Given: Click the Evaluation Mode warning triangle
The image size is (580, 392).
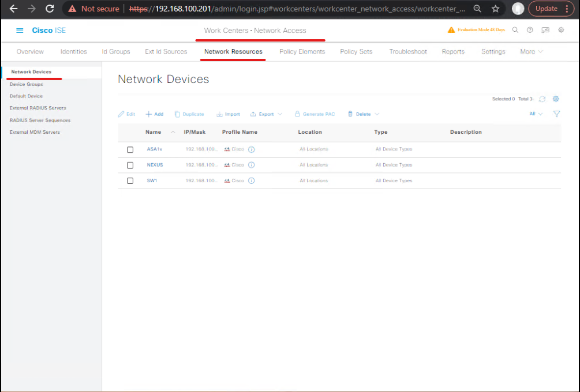Looking at the screenshot, I should click(x=451, y=30).
